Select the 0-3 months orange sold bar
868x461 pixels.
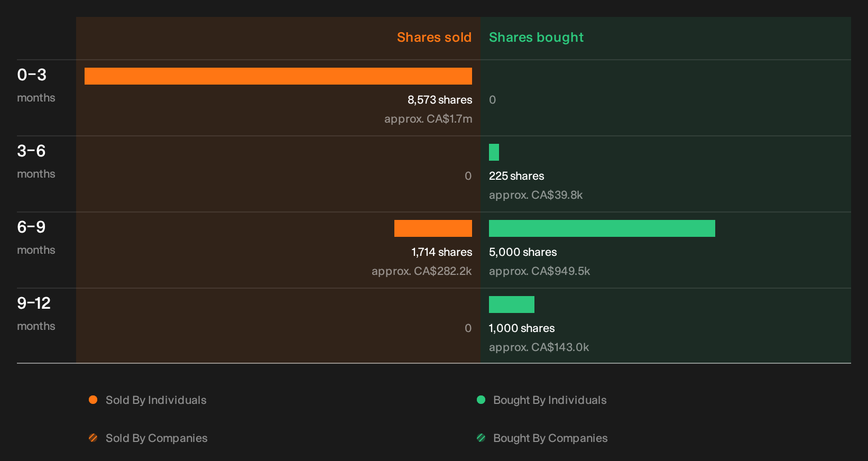(278, 76)
